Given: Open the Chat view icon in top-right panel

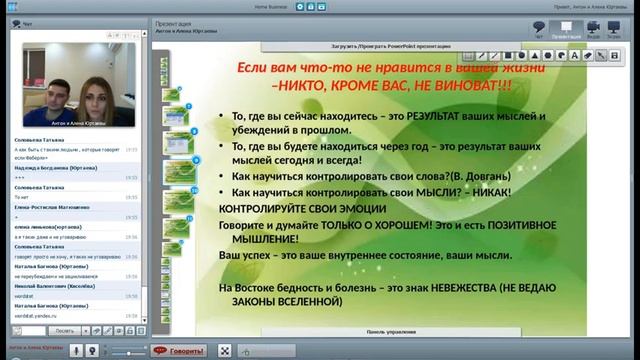Looking at the screenshot, I should pyautogui.click(x=539, y=29).
